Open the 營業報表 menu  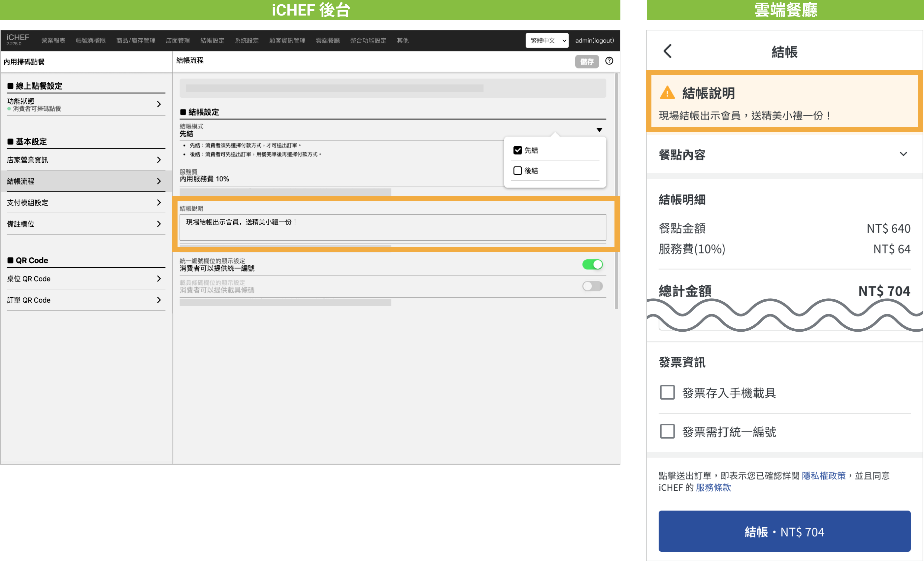coord(53,41)
